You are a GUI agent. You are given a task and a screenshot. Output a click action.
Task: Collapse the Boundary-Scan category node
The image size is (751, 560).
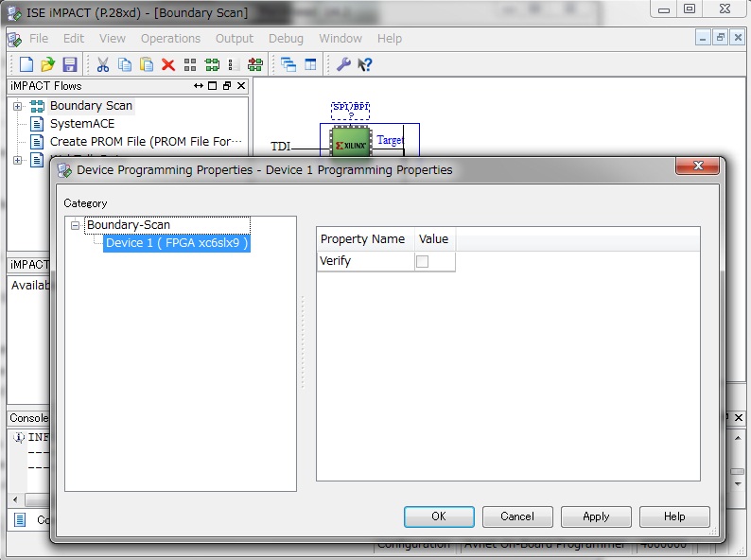76,225
